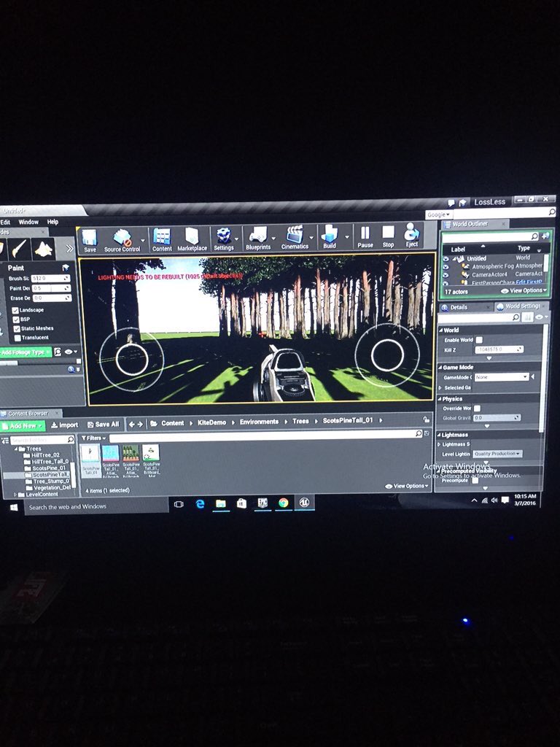Open the Edit menu
This screenshot has width=560, height=747.
pos(5,222)
